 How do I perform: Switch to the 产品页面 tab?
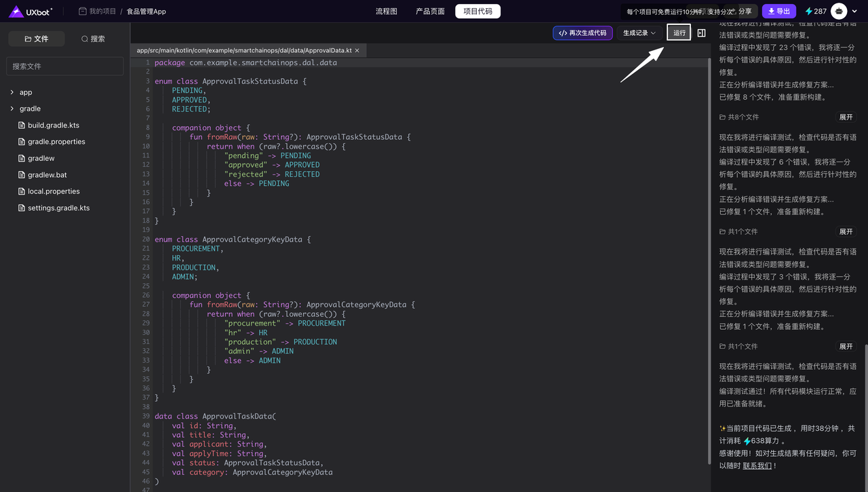pyautogui.click(x=430, y=11)
